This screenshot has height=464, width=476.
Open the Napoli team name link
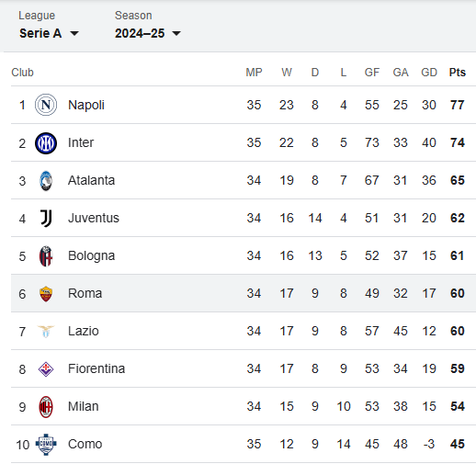[86, 105]
